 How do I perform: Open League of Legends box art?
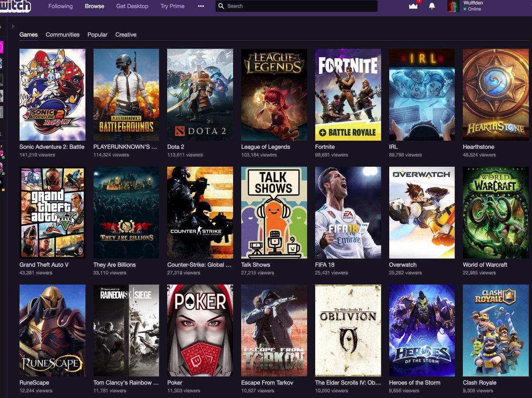274,95
